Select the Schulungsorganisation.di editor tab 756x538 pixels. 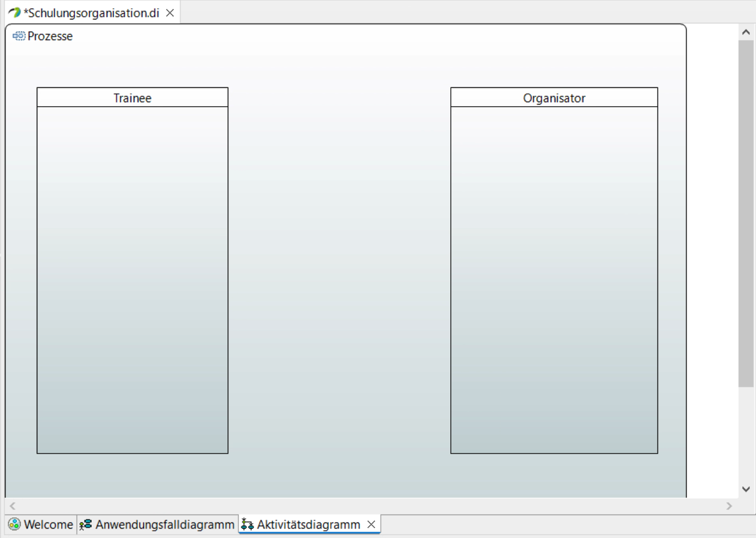[92, 13]
